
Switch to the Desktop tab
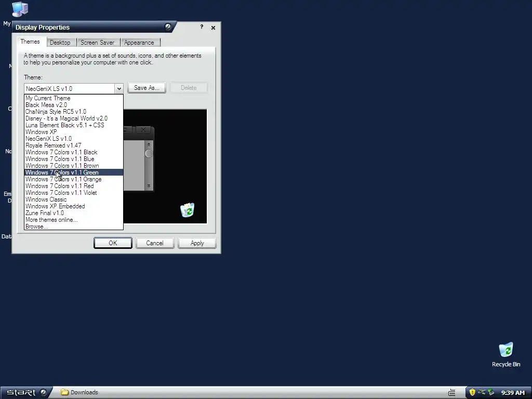click(60, 43)
